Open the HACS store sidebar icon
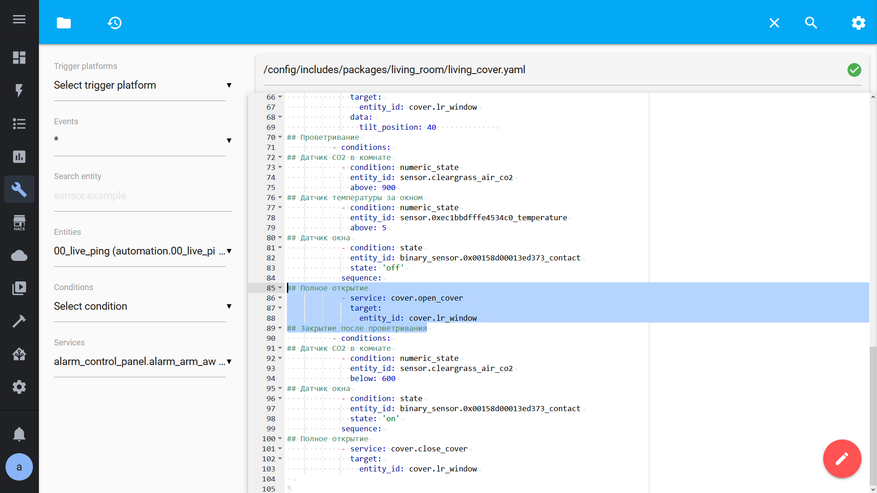Image resolution: width=877 pixels, height=493 pixels. pos(19,223)
